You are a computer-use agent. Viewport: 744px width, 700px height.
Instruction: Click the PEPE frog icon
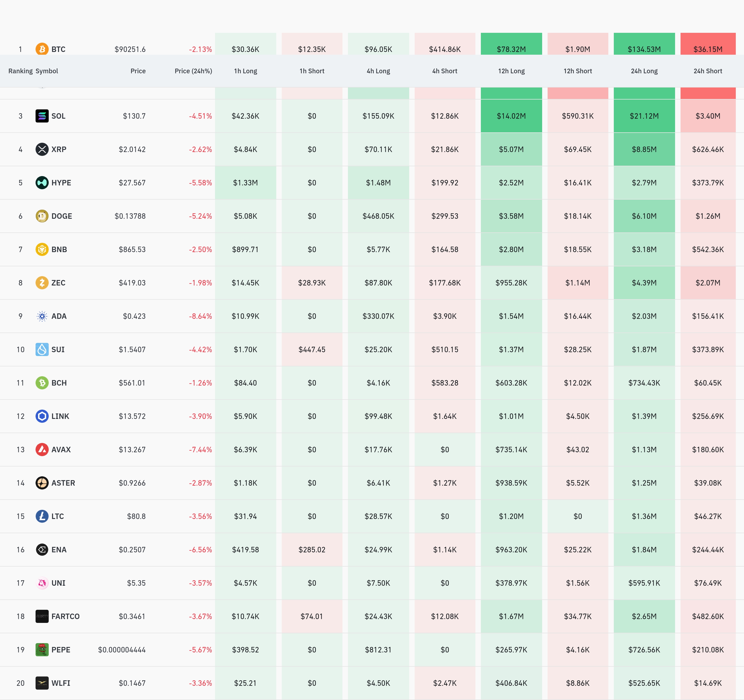tap(42, 649)
